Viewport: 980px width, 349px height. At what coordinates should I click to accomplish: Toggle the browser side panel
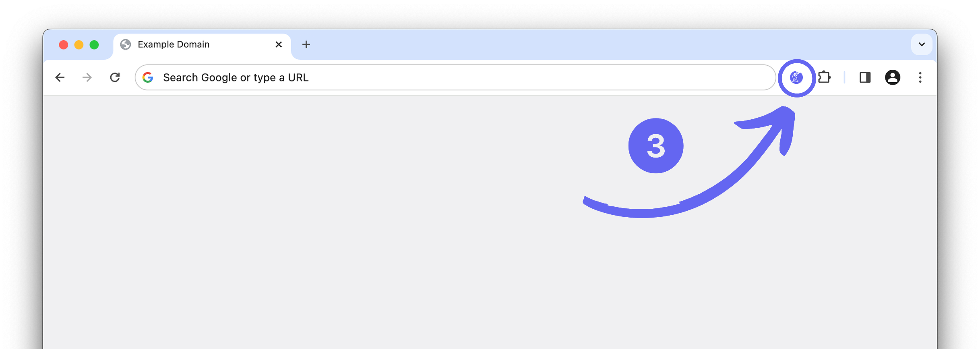[x=865, y=77]
